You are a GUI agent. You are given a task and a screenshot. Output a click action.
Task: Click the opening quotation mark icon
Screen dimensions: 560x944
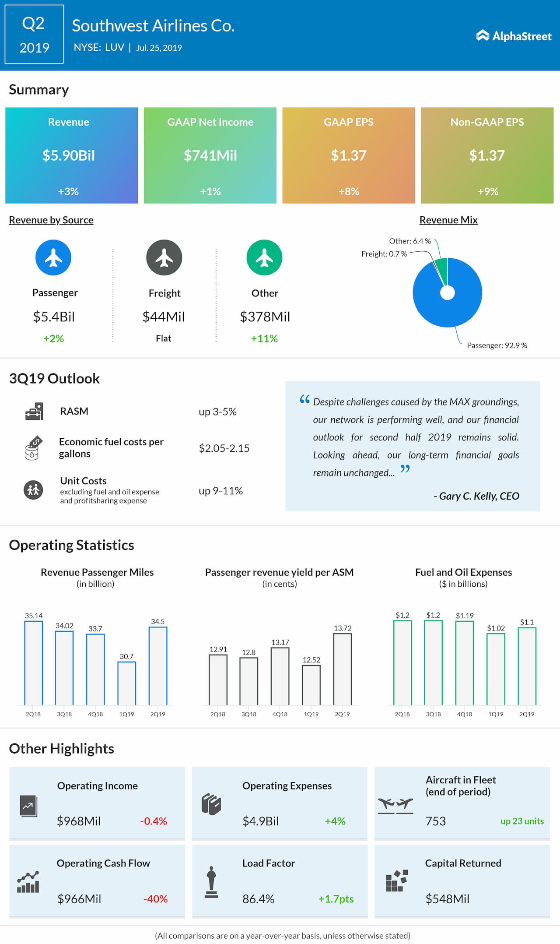(305, 399)
